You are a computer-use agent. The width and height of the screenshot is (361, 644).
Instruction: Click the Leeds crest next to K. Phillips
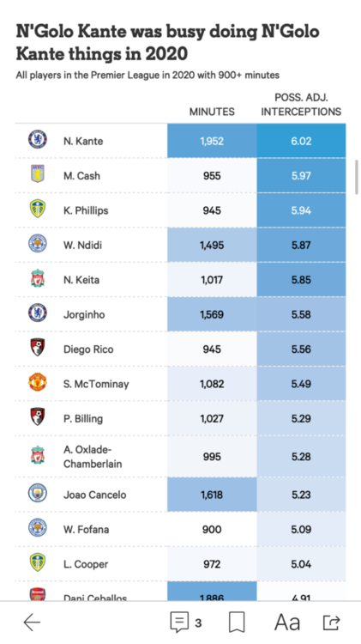coord(38,210)
